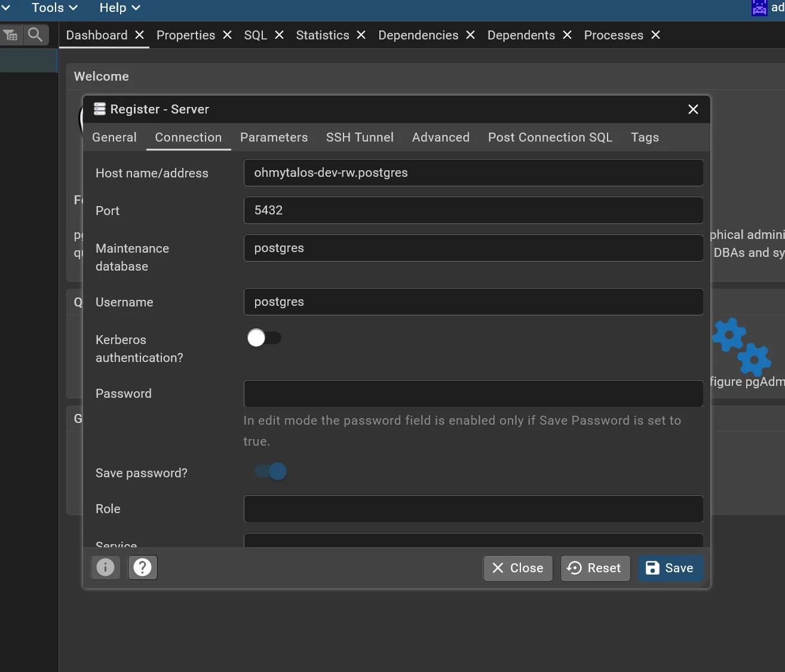Click the filter browser objects icon
785x672 pixels.
[11, 34]
